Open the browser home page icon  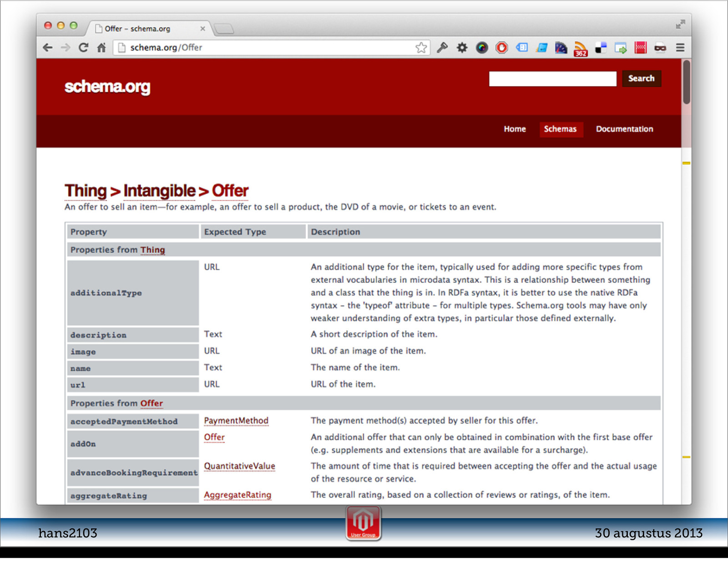coord(101,47)
